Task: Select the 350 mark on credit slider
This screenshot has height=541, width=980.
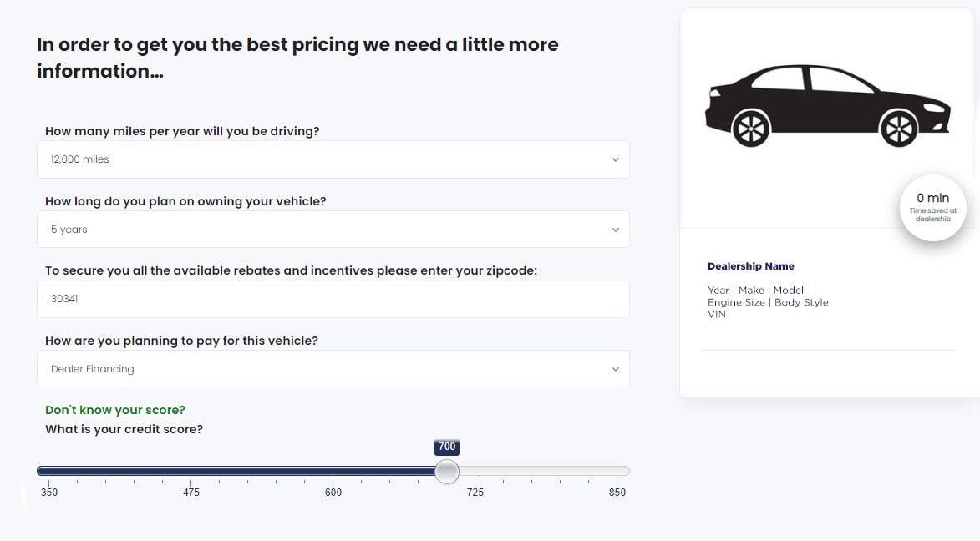Action: pos(49,492)
